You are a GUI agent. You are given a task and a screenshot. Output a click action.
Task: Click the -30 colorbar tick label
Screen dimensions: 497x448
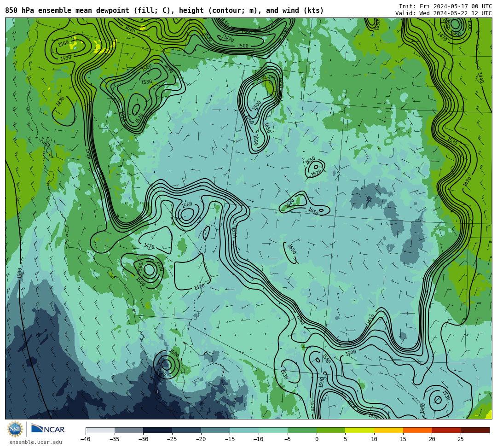[x=143, y=439]
